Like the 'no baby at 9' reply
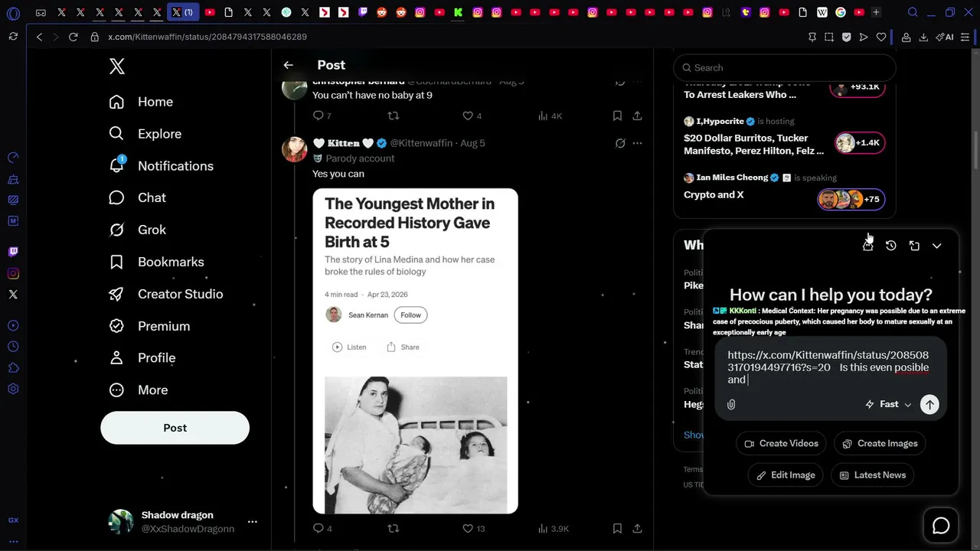Screen dimensions: 980x551 click(472, 116)
